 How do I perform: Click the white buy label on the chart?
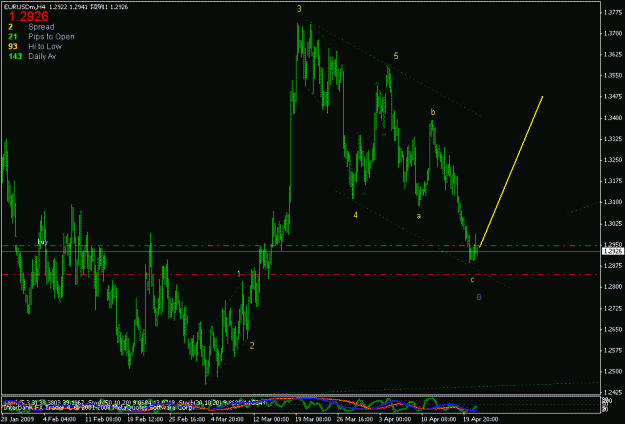[43, 242]
